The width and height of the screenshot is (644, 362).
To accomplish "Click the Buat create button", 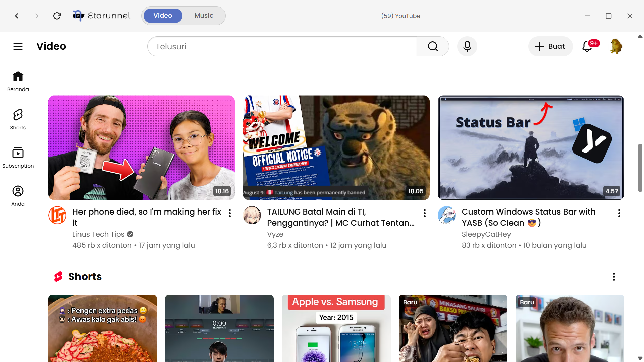I will click(550, 46).
